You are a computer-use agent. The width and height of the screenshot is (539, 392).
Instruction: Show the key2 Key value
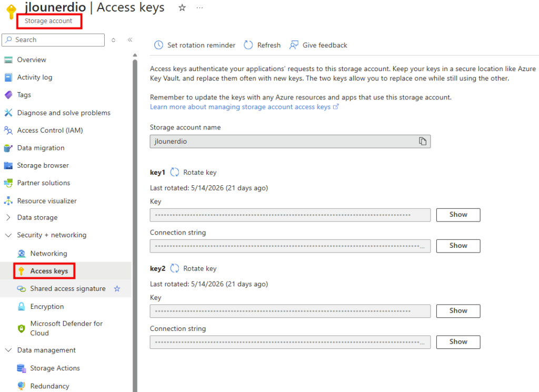tap(458, 311)
